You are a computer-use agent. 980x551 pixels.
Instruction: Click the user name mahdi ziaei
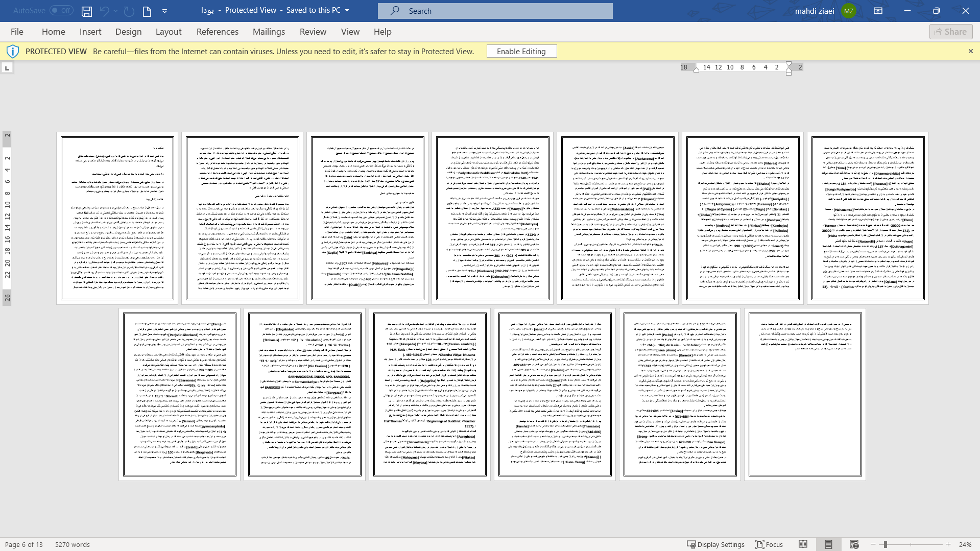[815, 11]
